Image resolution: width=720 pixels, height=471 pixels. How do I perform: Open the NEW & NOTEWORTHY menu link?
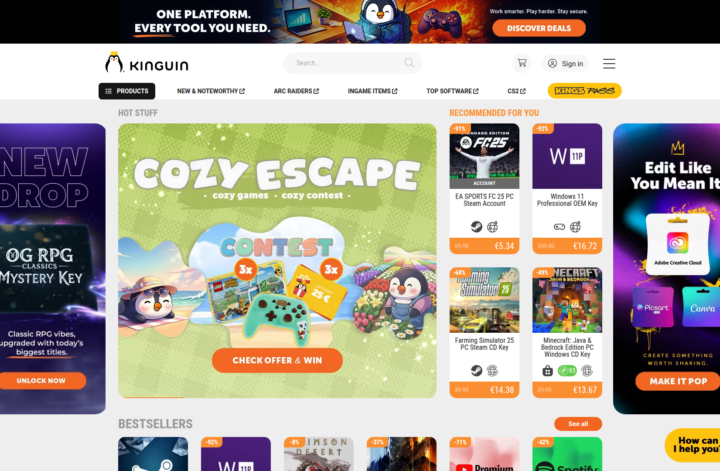point(211,91)
